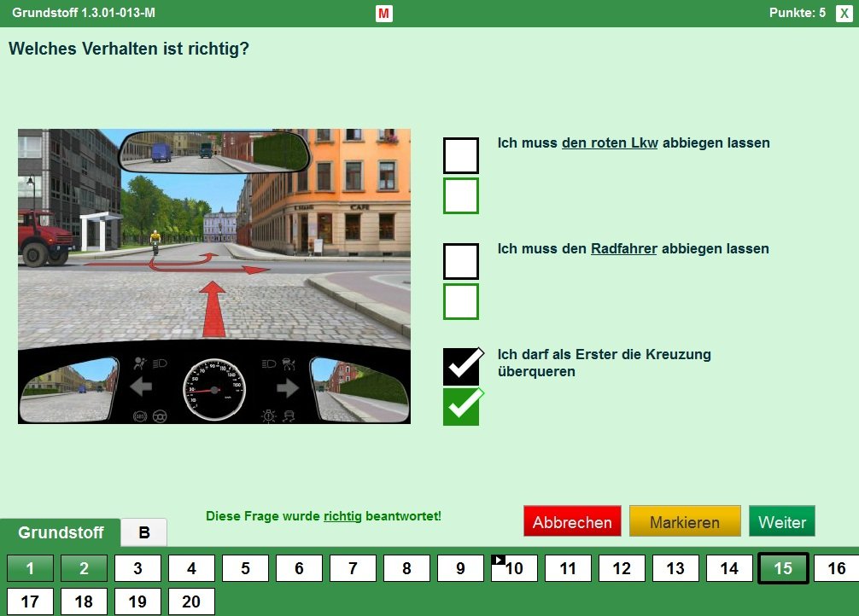
Task: Check the box for 'den roten Lkw abbiegen lassen'
Action: pyautogui.click(x=461, y=156)
